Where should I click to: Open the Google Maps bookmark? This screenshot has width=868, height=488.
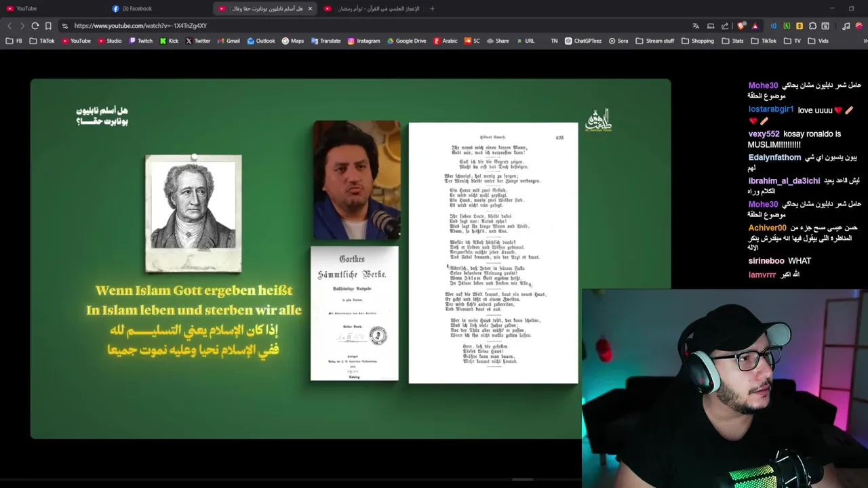[293, 41]
